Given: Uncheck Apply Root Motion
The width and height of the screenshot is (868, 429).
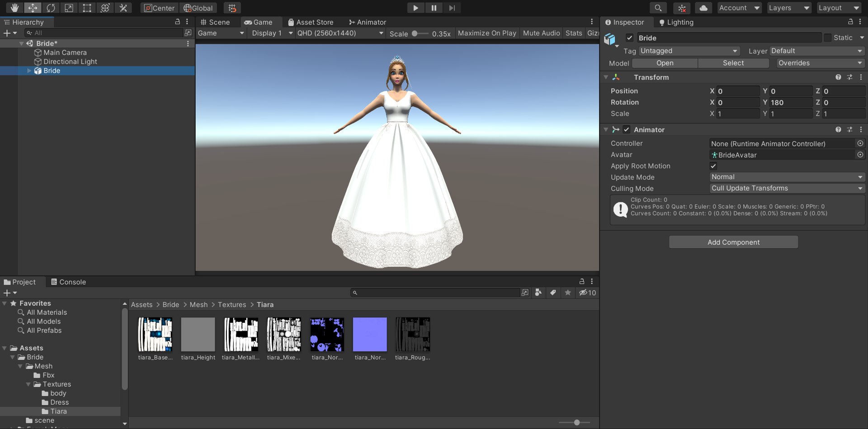Looking at the screenshot, I should (x=713, y=166).
